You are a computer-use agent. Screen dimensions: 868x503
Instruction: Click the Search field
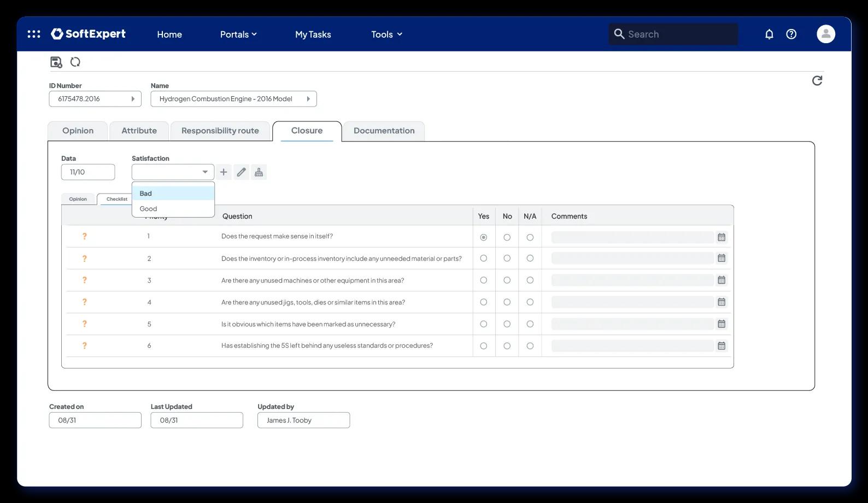673,34
